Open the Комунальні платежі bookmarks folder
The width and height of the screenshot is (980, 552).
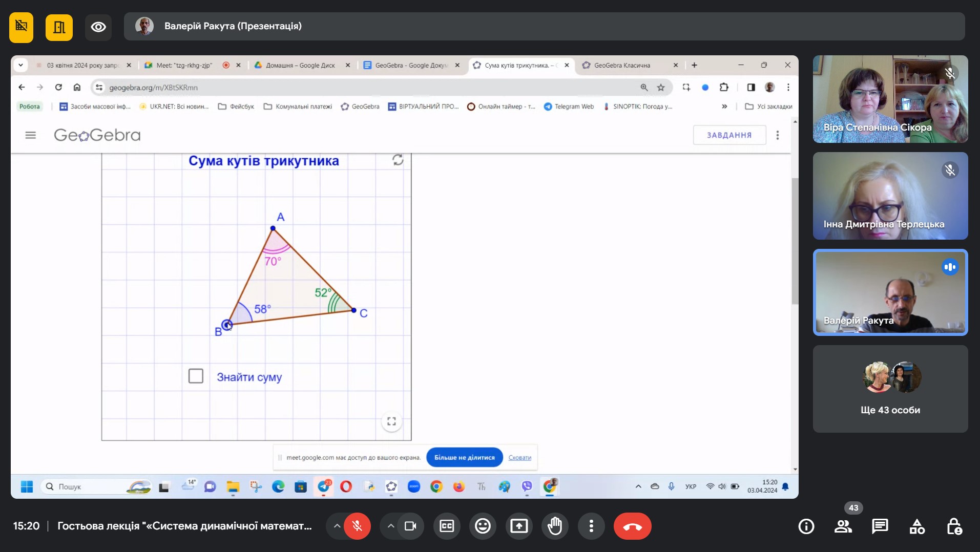click(x=298, y=107)
